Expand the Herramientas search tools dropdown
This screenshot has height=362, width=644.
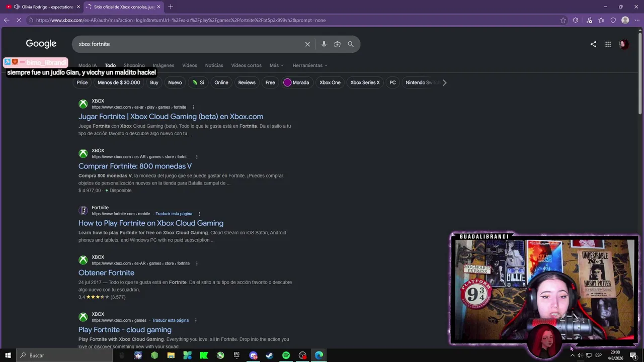[310, 65]
